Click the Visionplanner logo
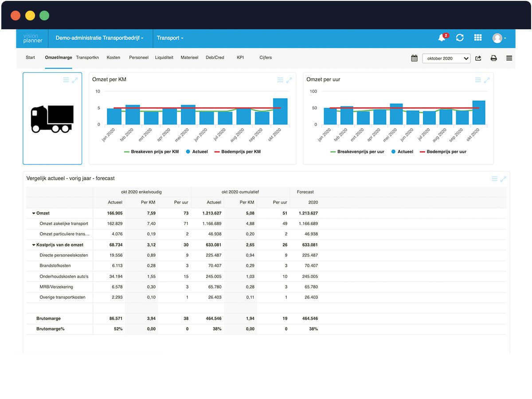This screenshot has height=399, width=532. click(x=33, y=38)
